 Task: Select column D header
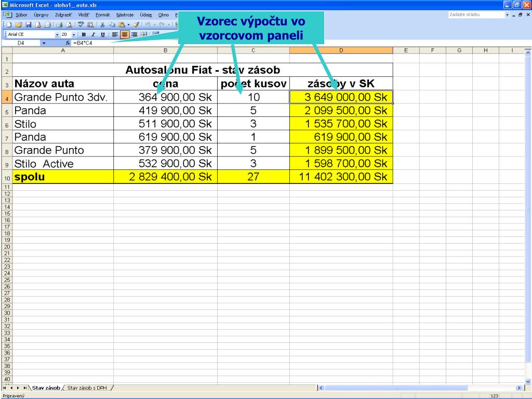coord(341,50)
